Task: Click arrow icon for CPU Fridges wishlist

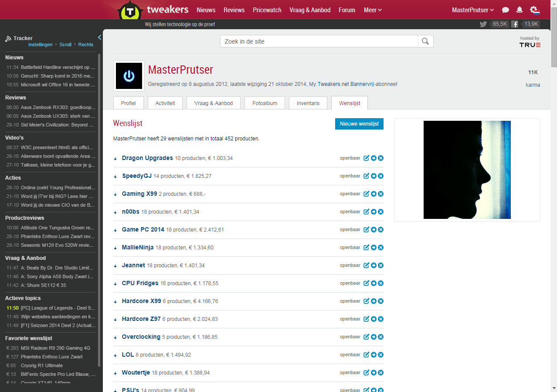Action: [x=374, y=283]
